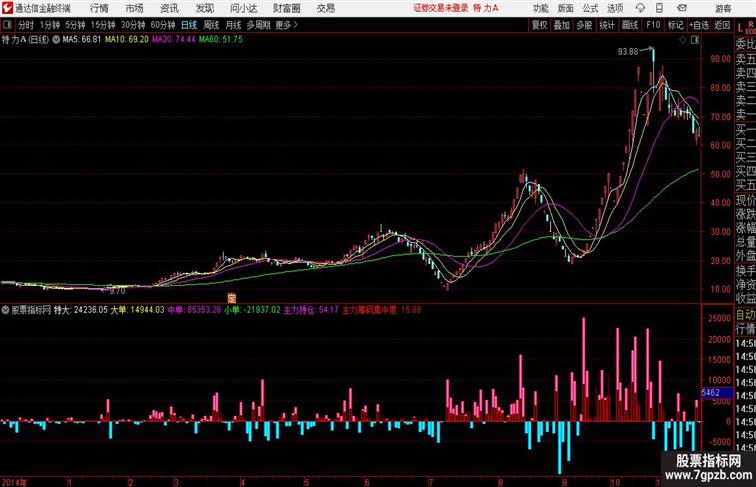Screen dimensions: 756x487
Task: Click the 2014年 label on the time axis
Action: point(14,482)
